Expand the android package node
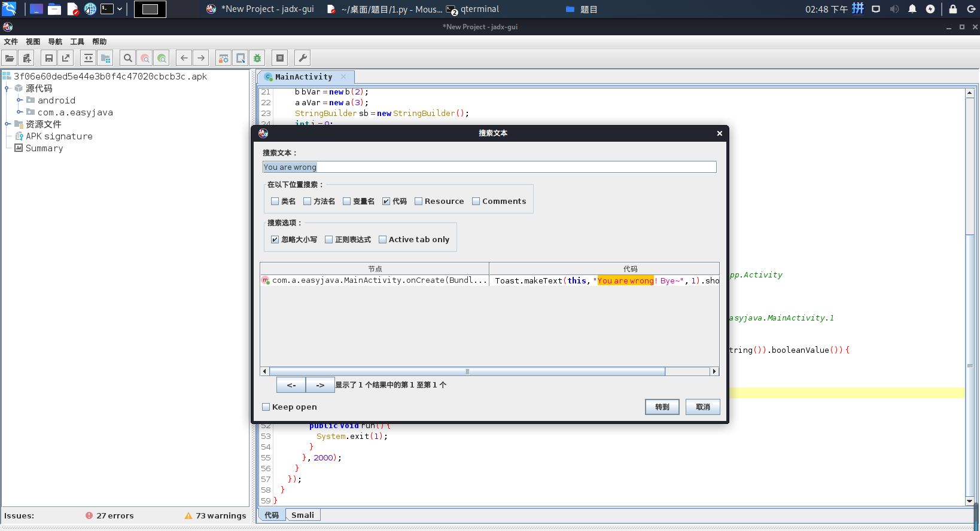The width and height of the screenshot is (980, 531). click(x=19, y=100)
